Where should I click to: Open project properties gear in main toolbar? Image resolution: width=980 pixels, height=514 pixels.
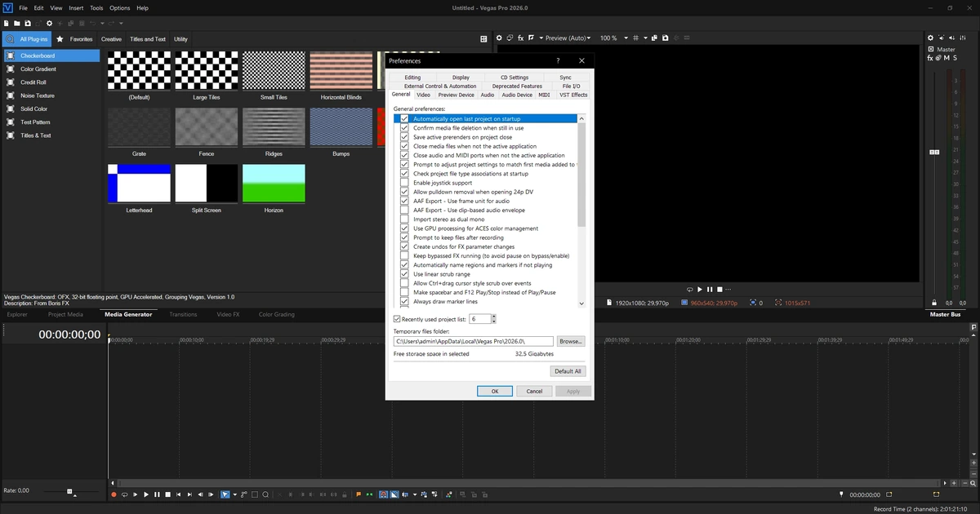(x=49, y=24)
